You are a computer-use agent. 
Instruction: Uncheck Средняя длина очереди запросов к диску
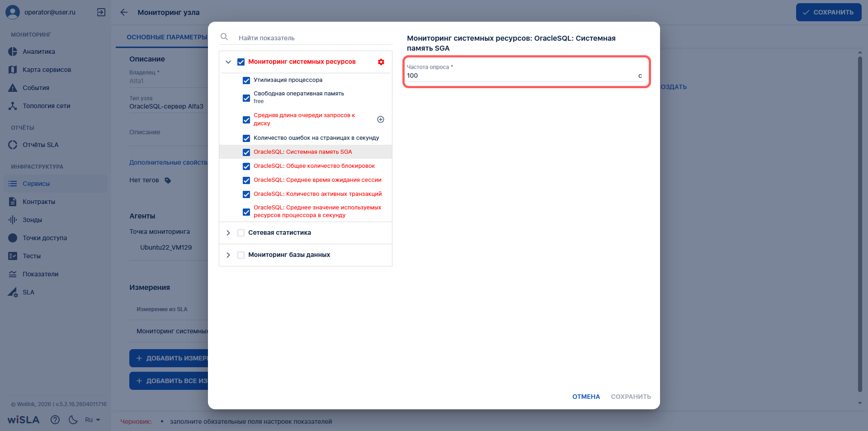point(246,120)
